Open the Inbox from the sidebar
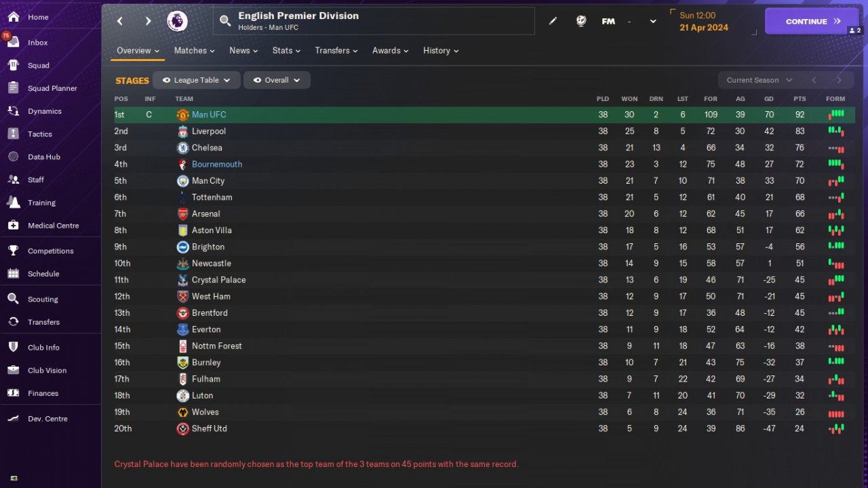The height and width of the screenshot is (488, 868). (x=37, y=42)
